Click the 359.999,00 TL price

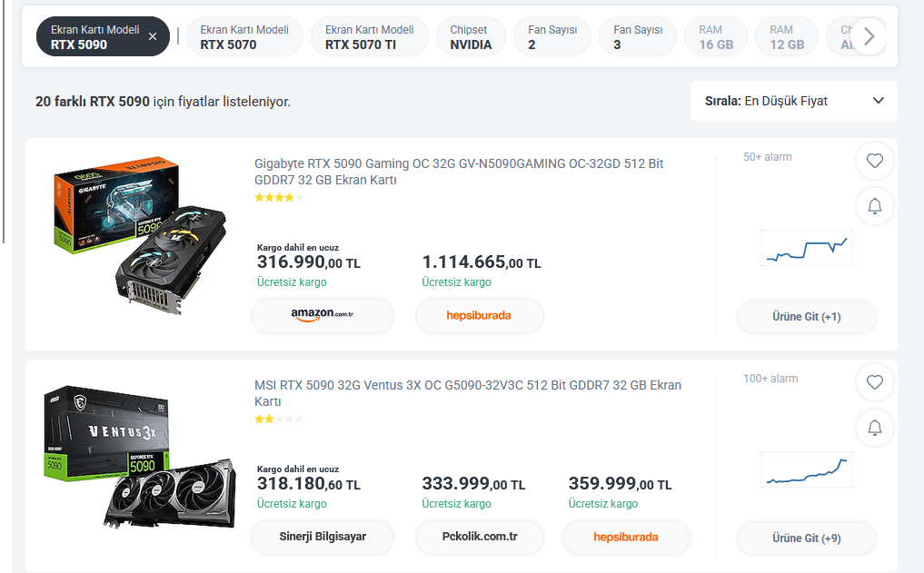620,483
